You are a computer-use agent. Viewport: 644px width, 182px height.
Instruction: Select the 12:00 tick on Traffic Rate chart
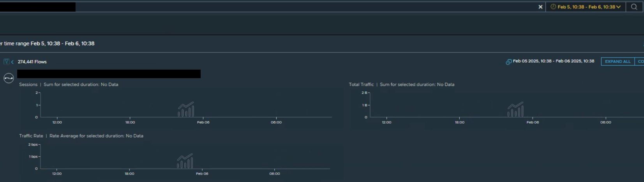[x=57, y=173]
